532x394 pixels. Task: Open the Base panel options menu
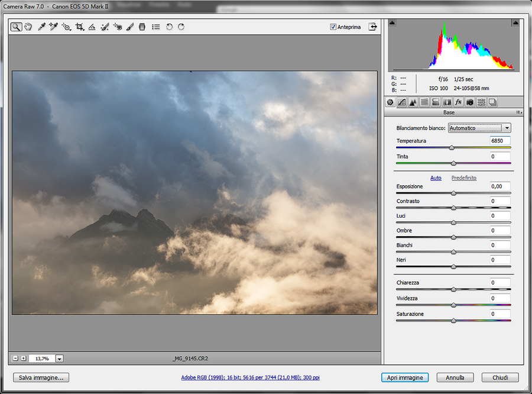point(518,112)
